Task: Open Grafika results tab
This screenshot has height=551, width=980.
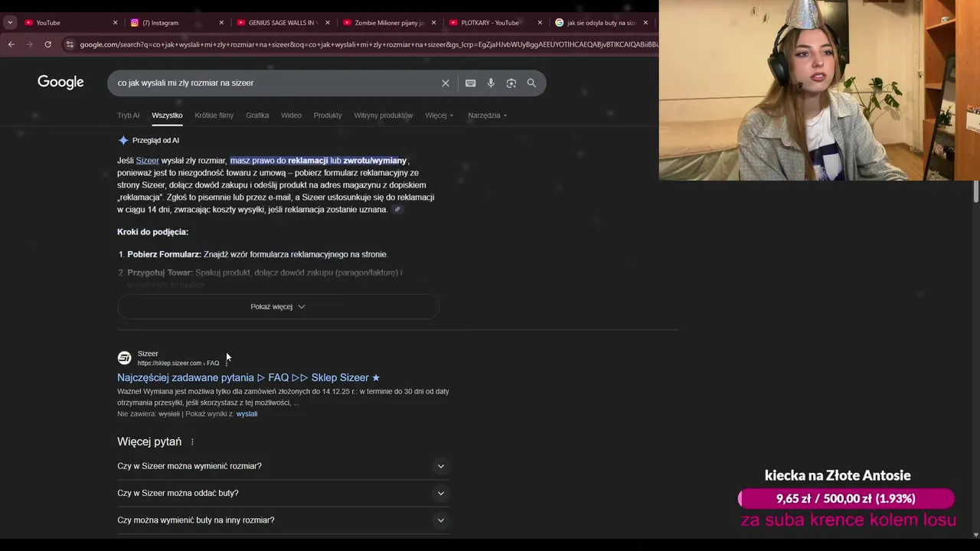Action: [257, 116]
